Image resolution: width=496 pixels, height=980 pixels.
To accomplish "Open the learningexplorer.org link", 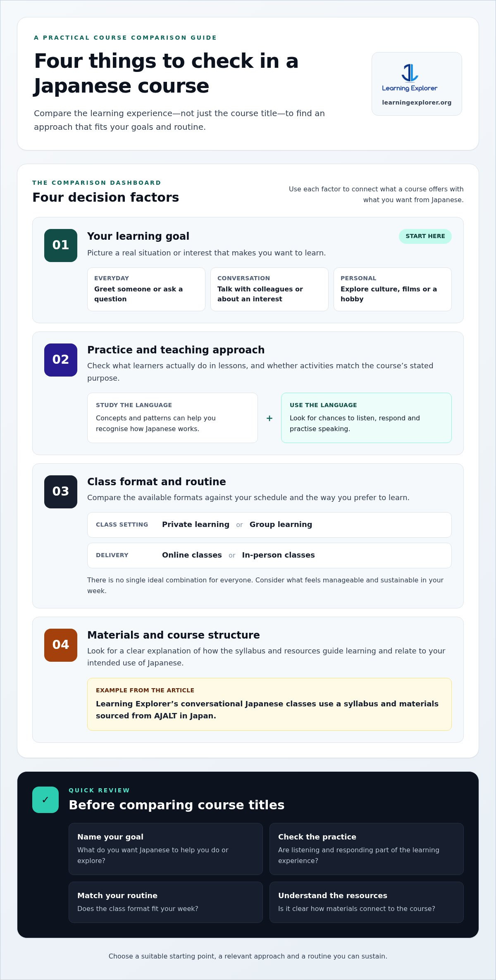I will click(417, 103).
